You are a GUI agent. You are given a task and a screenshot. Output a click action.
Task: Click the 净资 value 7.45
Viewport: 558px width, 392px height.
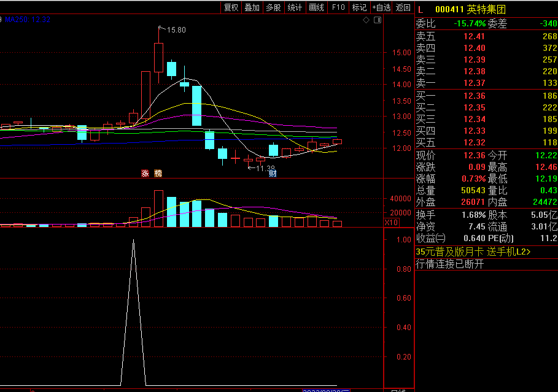tap(477, 227)
